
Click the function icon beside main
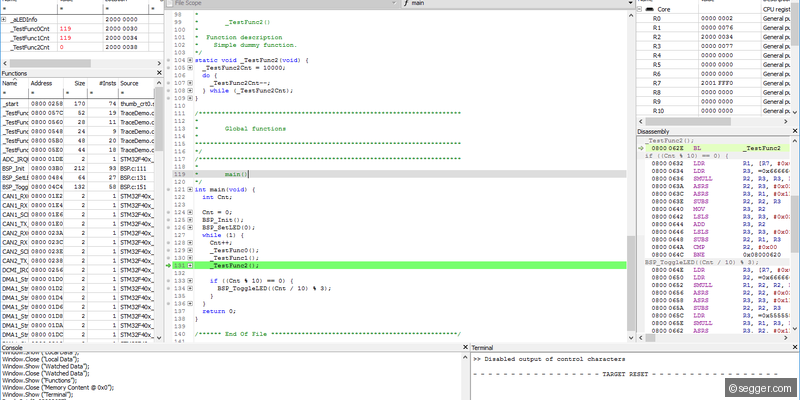point(406,4)
